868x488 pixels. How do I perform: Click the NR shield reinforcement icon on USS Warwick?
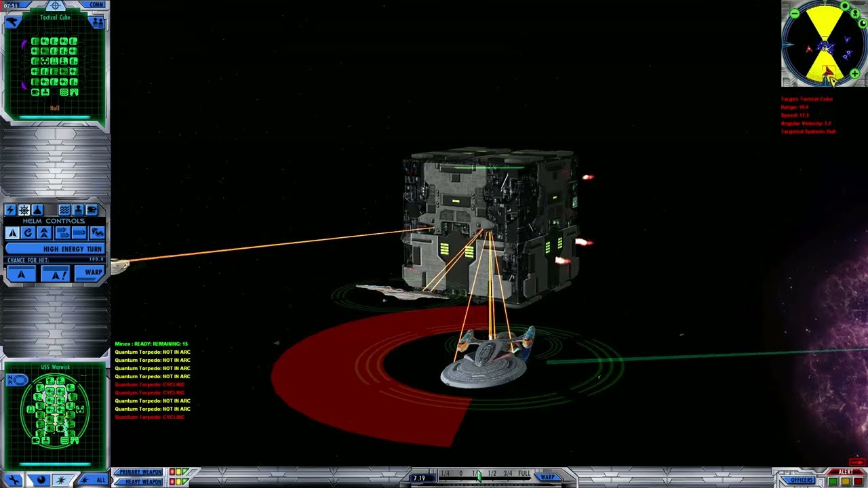(x=18, y=380)
